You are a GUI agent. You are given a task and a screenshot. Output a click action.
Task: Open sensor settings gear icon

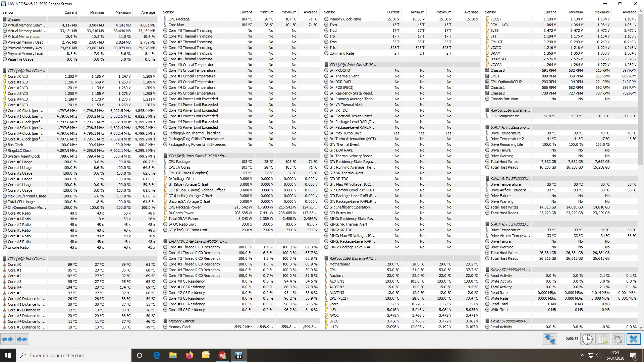[x=618, y=339]
